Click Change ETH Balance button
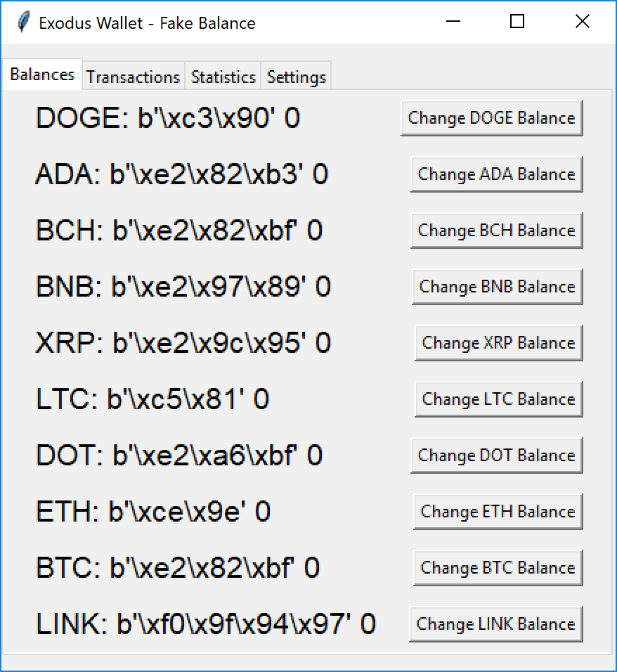617x672 pixels. pyautogui.click(x=498, y=511)
